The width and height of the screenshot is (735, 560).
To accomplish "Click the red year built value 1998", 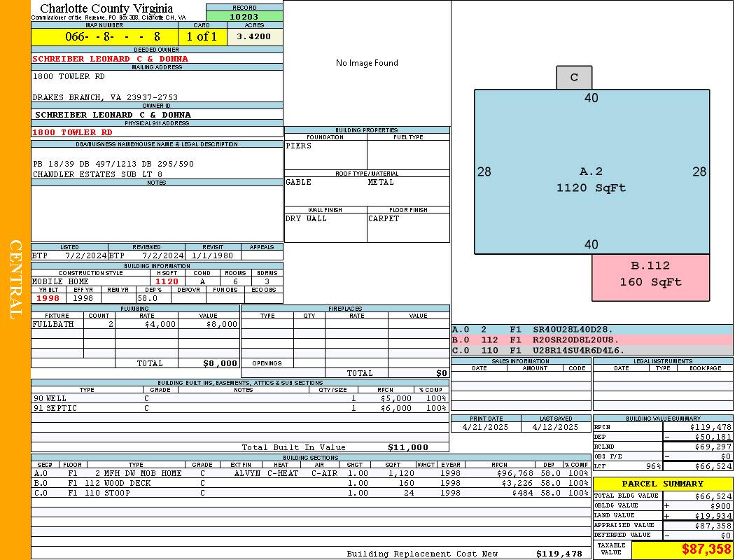I will pyautogui.click(x=48, y=298).
